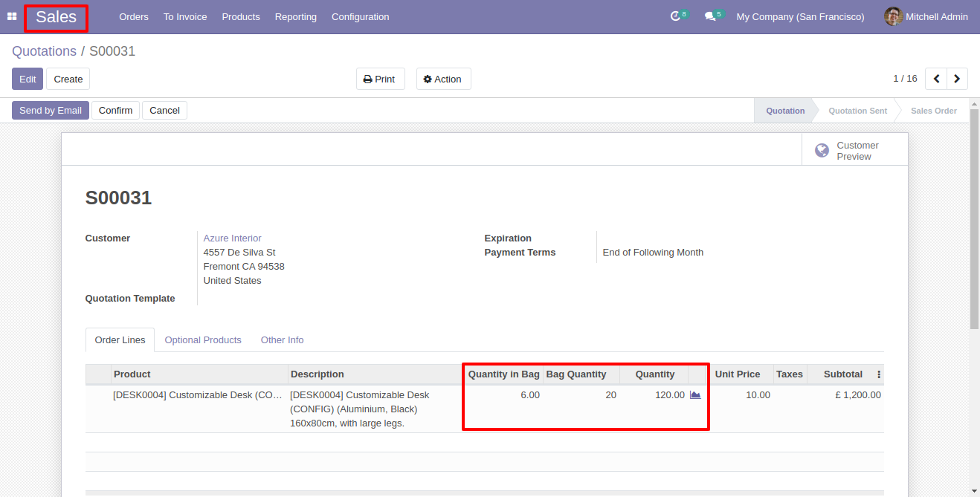Screen dimensions: 980x497
Task: Click the quantity in bag value 6.00
Action: 530,395
